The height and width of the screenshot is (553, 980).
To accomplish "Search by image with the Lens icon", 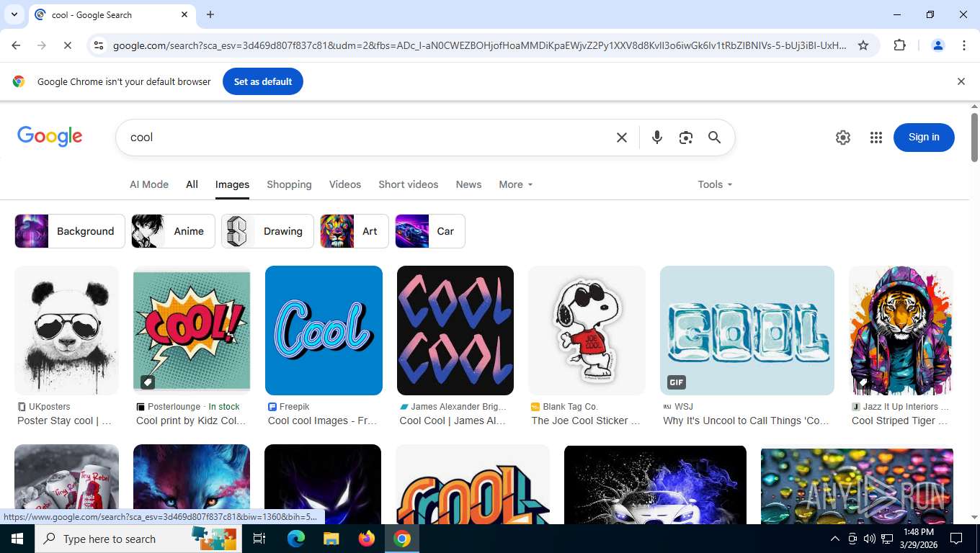I will tap(685, 138).
